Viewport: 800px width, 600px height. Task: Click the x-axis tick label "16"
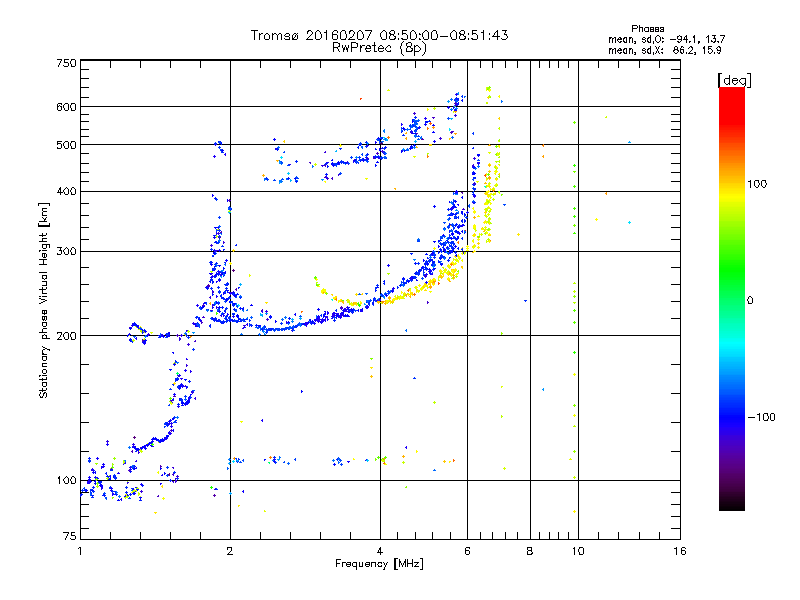[x=680, y=551]
